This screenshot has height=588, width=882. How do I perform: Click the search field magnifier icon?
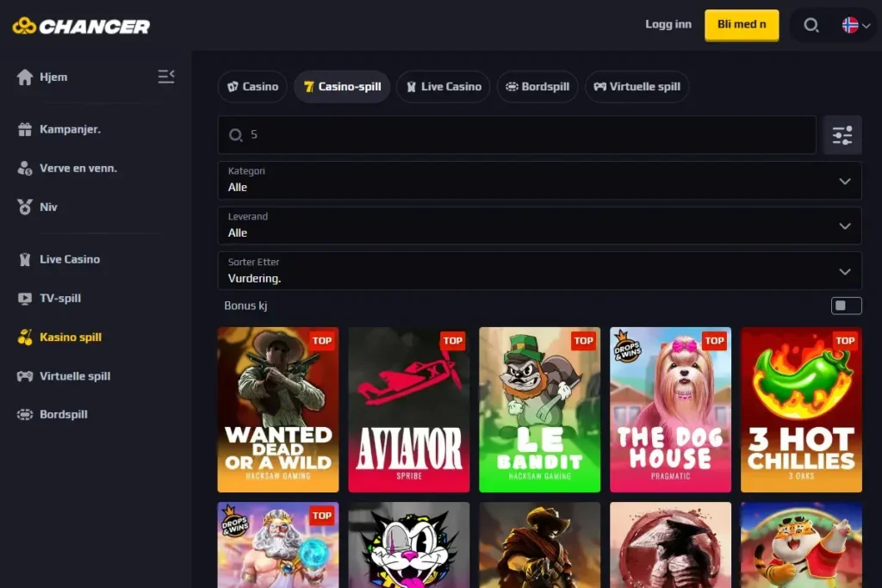(x=236, y=135)
